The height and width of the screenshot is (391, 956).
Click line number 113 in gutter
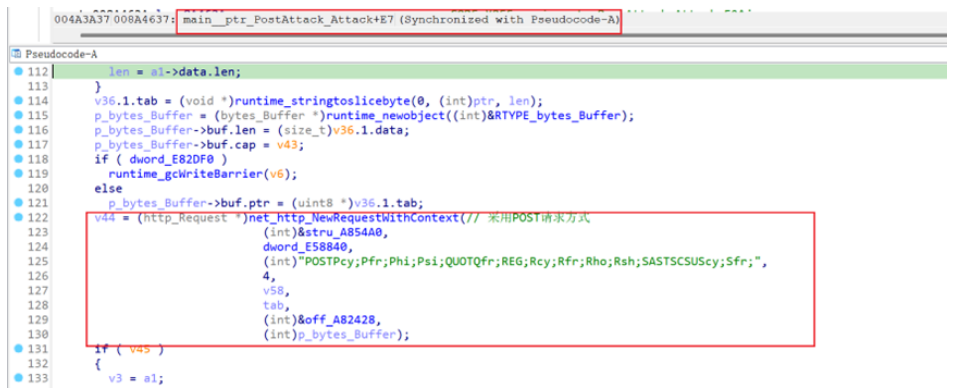pos(38,87)
